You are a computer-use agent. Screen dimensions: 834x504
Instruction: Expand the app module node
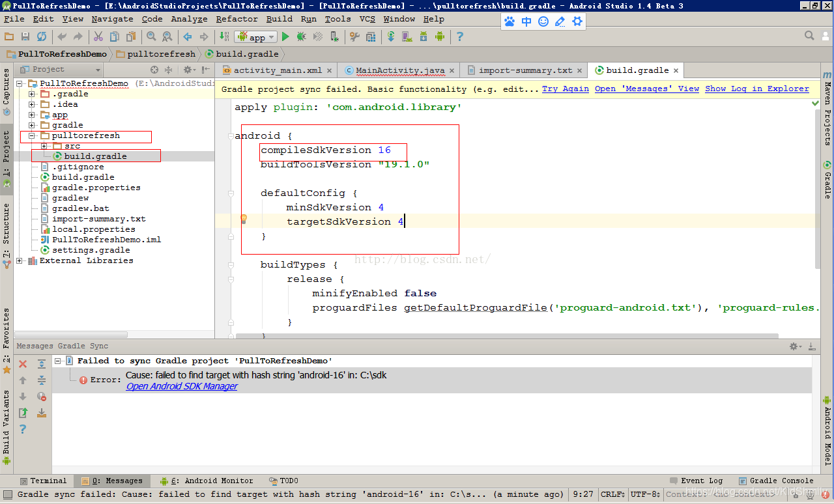32,115
